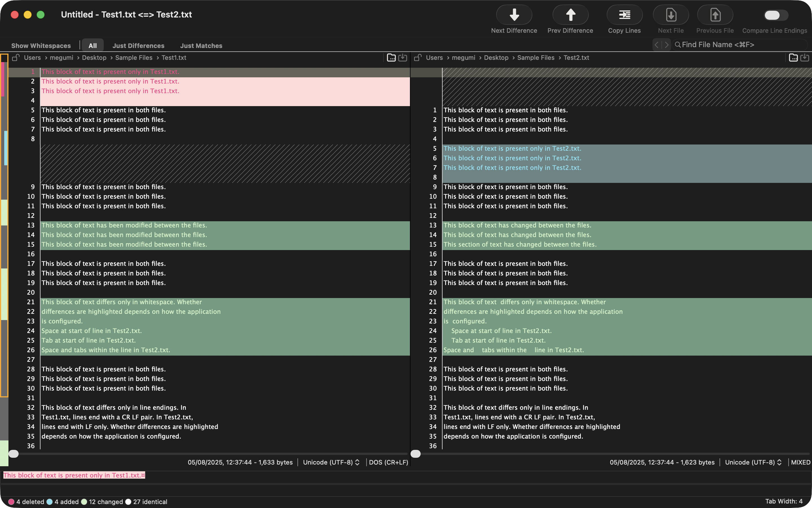
Task: Click MIXED line ending label
Action: 801,462
